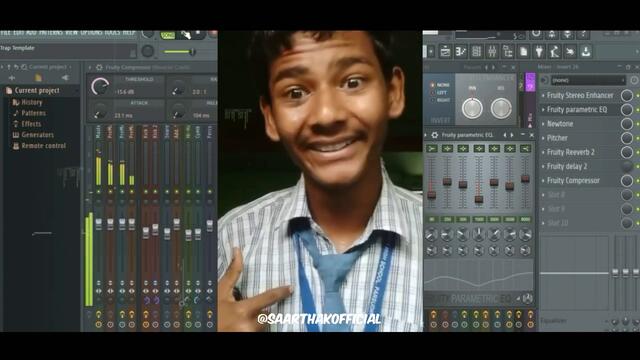Open Fruity delay 2 effect
This screenshot has width=640, height=360.
567,167
